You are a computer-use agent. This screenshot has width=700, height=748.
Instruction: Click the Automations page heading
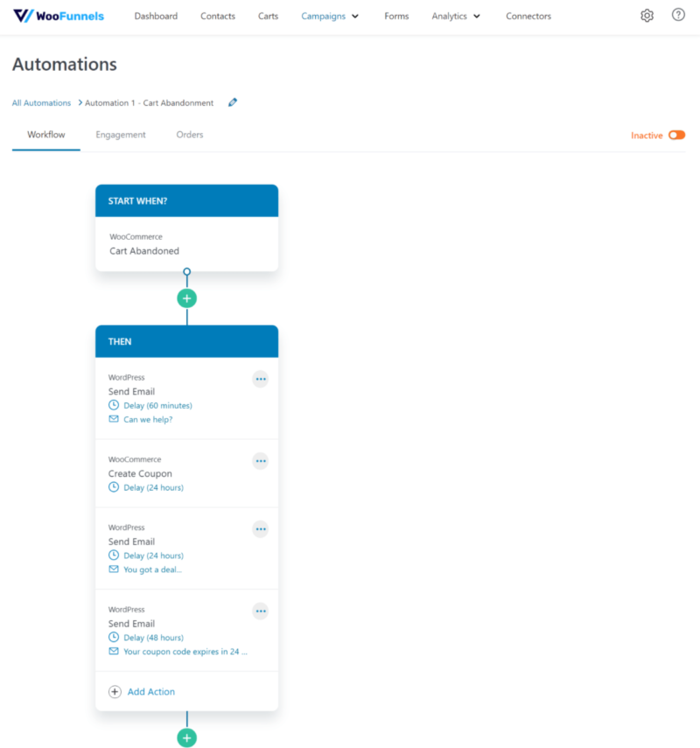(x=65, y=64)
